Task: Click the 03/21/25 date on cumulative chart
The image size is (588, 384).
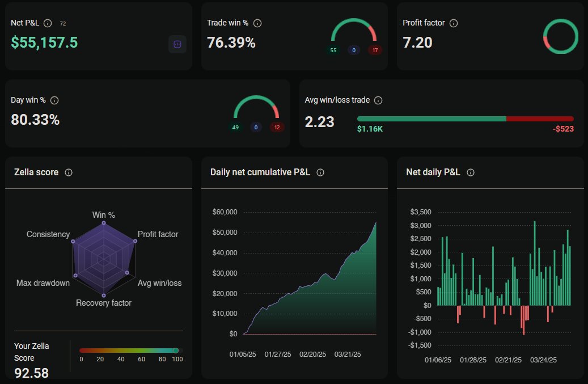Action: (x=348, y=355)
